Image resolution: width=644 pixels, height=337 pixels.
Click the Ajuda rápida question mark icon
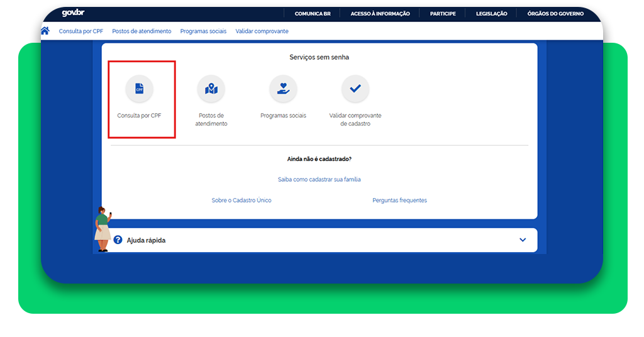[118, 240]
